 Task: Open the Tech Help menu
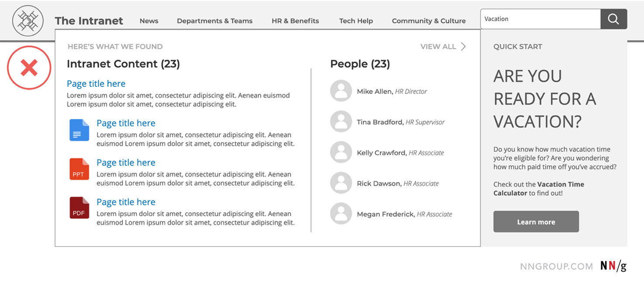356,20
